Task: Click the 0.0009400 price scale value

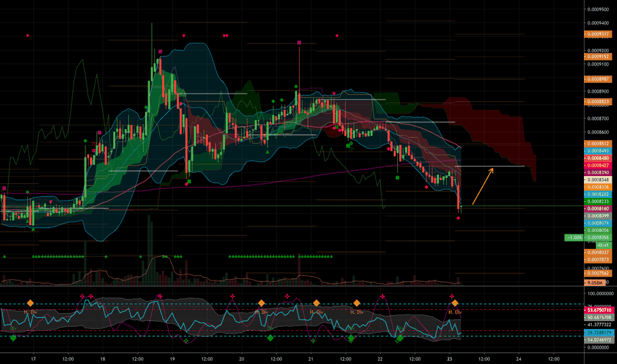Action: click(x=598, y=23)
